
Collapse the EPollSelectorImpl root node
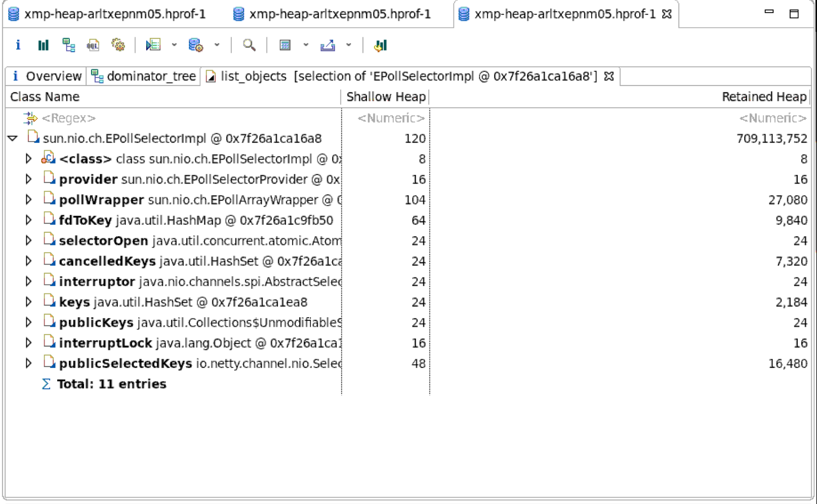tap(12, 138)
